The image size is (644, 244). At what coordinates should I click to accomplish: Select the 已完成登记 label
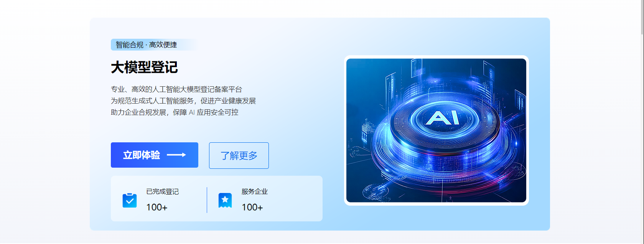click(x=162, y=191)
